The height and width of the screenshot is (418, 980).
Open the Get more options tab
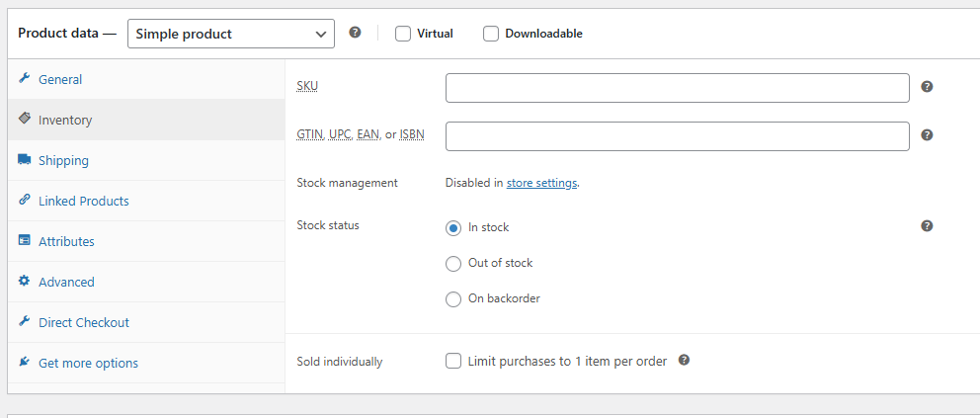(x=88, y=363)
